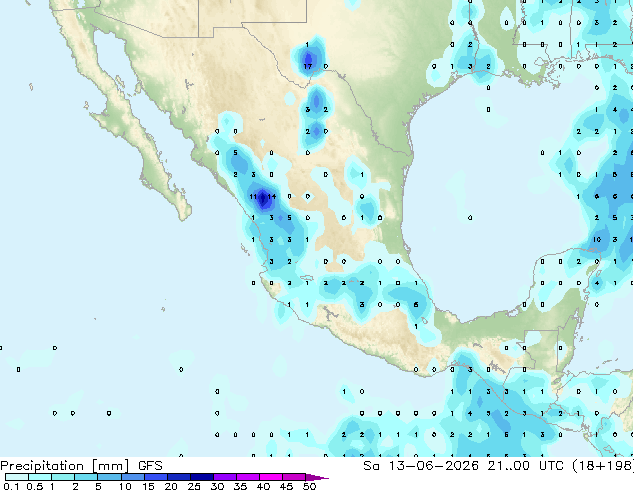Click the "14" precipitation value on the map
Image resolution: width=634 pixels, height=490 pixels.
272,197
